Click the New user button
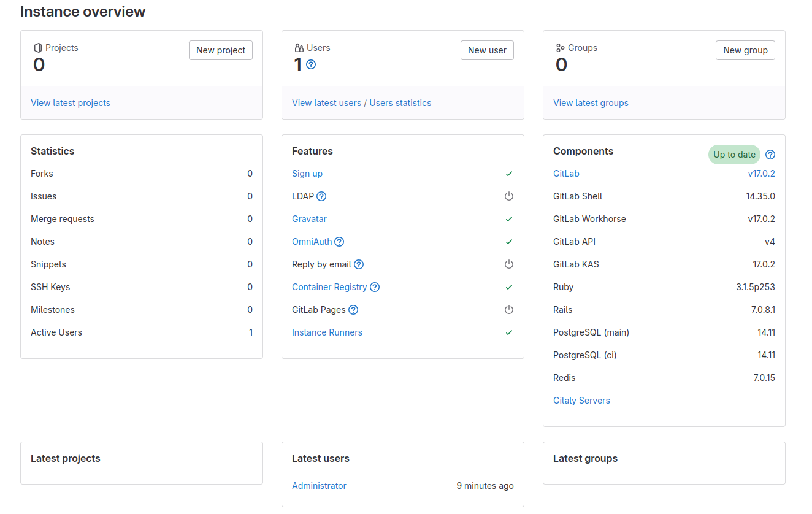 point(487,50)
